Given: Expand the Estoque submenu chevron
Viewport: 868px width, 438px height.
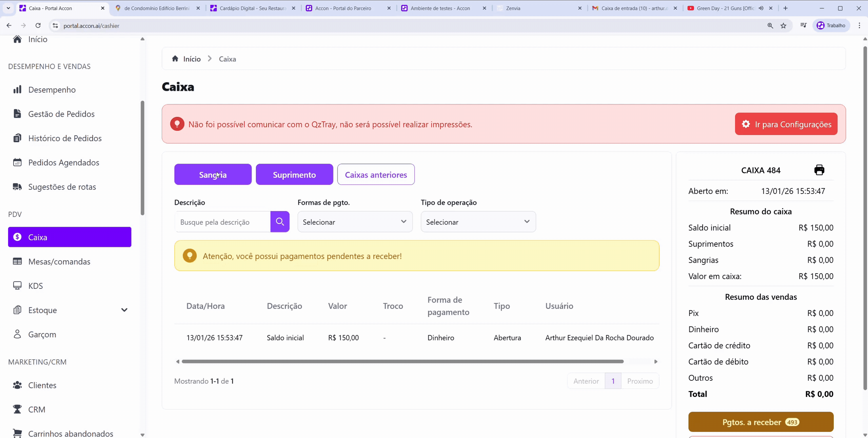Looking at the screenshot, I should (x=124, y=310).
